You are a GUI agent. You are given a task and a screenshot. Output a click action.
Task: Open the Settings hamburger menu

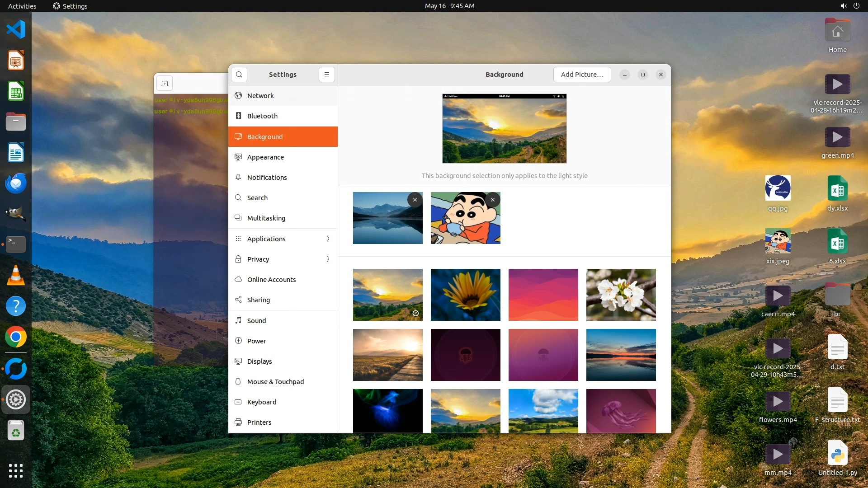[326, 75]
